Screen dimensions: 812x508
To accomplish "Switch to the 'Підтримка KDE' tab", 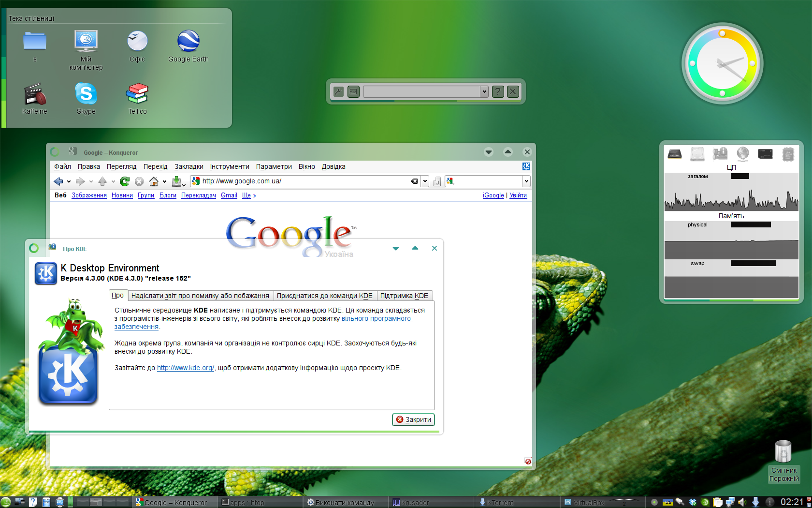I will tap(404, 296).
